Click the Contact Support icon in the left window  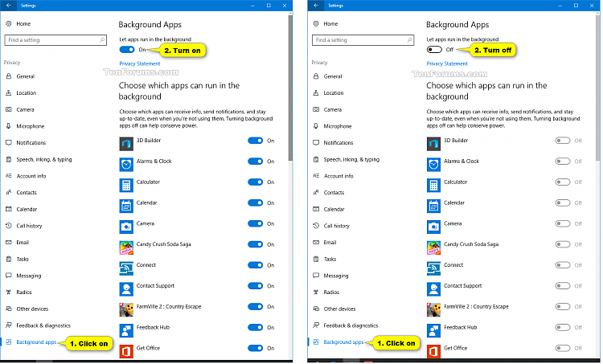(x=126, y=289)
